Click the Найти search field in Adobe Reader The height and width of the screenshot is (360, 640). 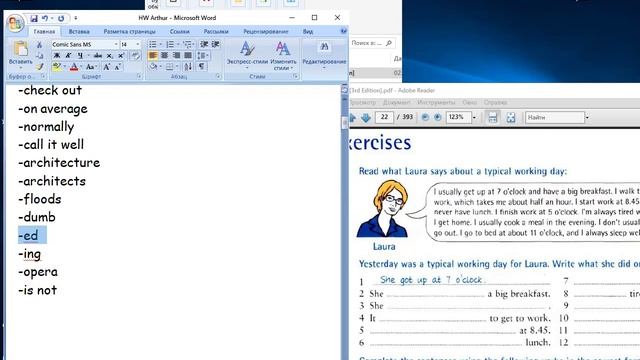click(x=555, y=118)
